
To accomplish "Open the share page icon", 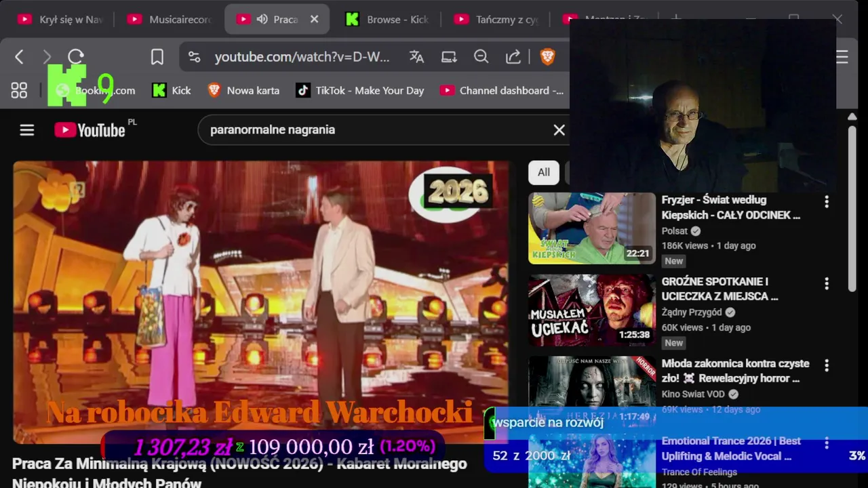I will click(513, 57).
